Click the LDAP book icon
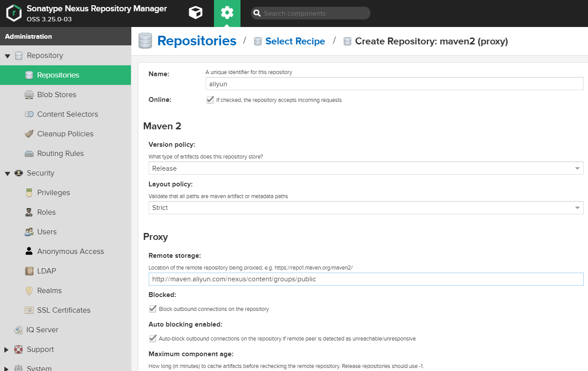The image size is (588, 371). [29, 271]
